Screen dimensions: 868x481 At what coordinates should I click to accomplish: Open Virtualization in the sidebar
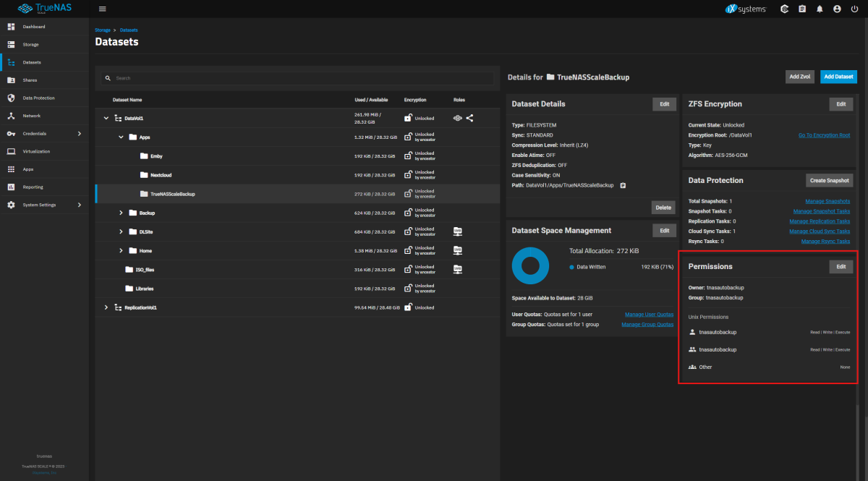[44, 151]
